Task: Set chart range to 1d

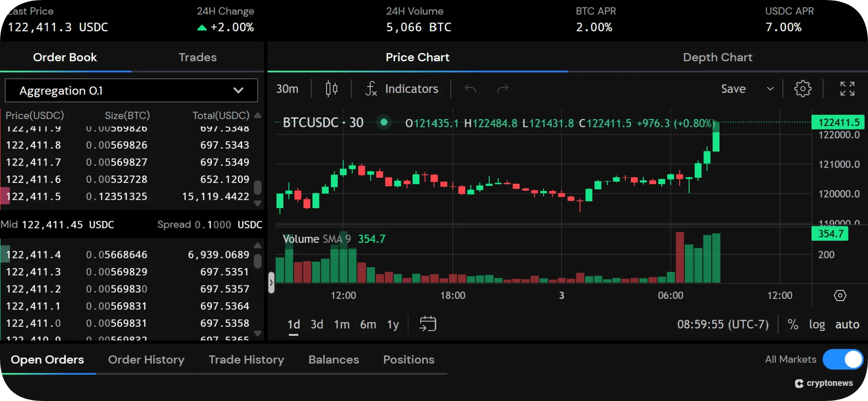Action: point(294,324)
